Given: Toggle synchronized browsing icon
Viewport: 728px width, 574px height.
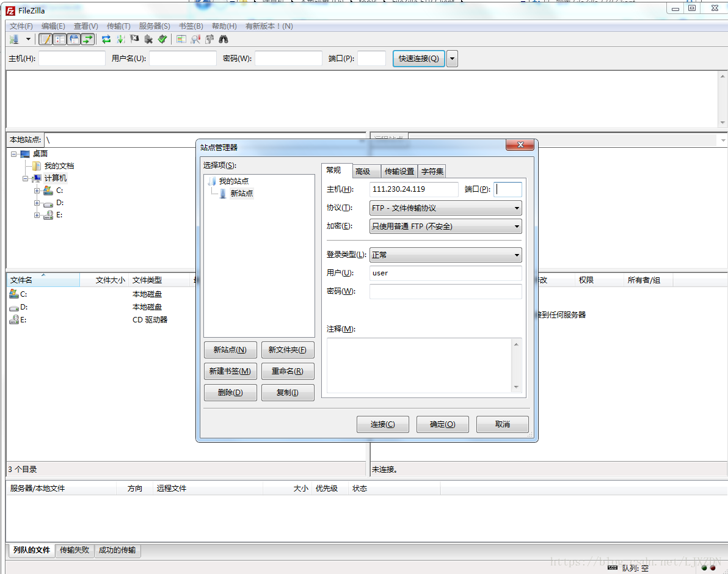Looking at the screenshot, I should [209, 40].
